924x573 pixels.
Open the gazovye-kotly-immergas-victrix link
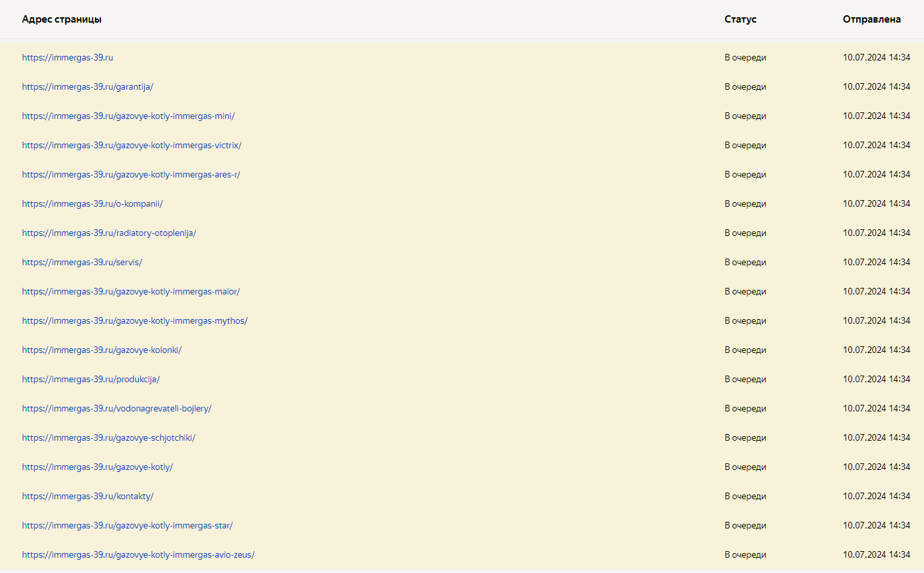coord(132,145)
